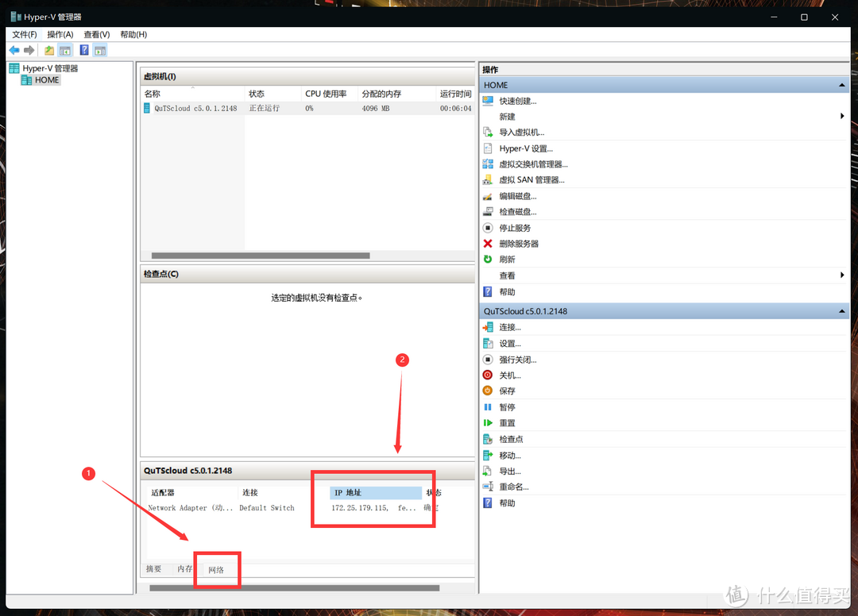The width and height of the screenshot is (858, 616).
Task: Click the green 重置 icon
Action: pos(488,422)
